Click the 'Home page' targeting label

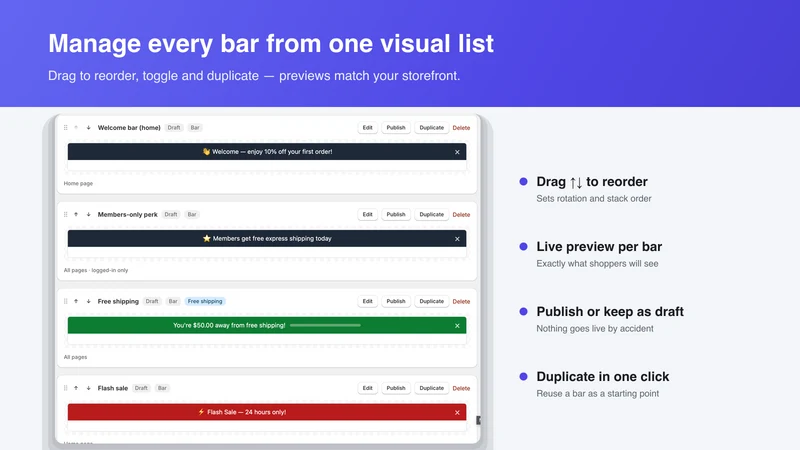(78, 183)
